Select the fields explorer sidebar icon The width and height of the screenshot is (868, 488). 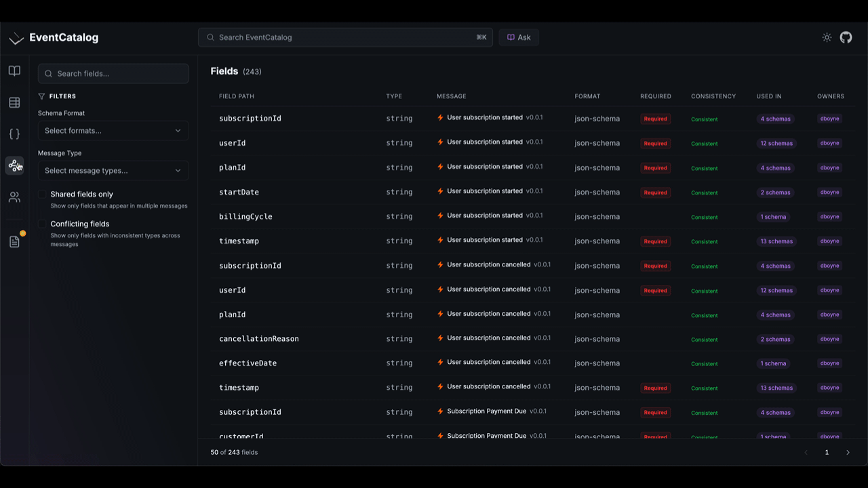(14, 165)
